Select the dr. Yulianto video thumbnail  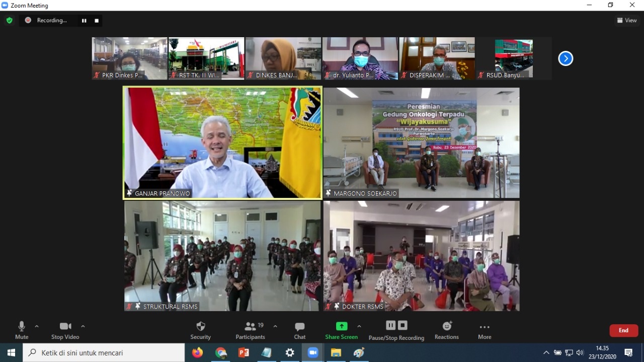coord(360,58)
